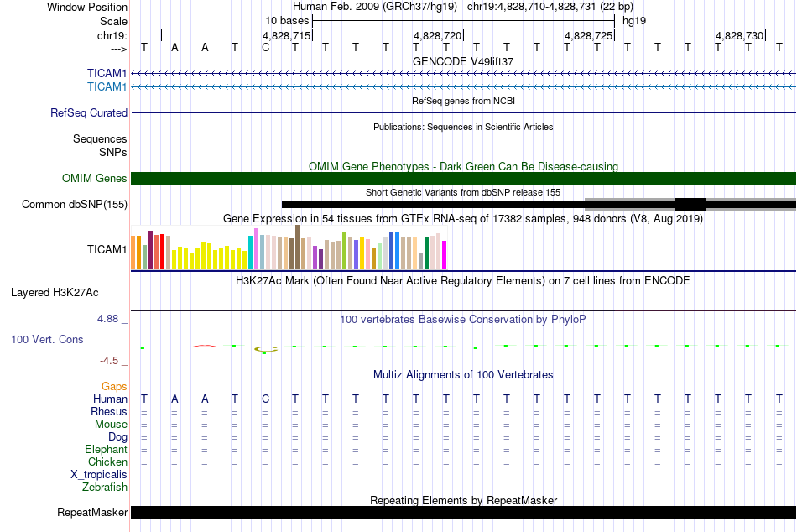The width and height of the screenshot is (797, 532).
Task: Click the Sequences label of Publications track
Action: click(x=100, y=138)
